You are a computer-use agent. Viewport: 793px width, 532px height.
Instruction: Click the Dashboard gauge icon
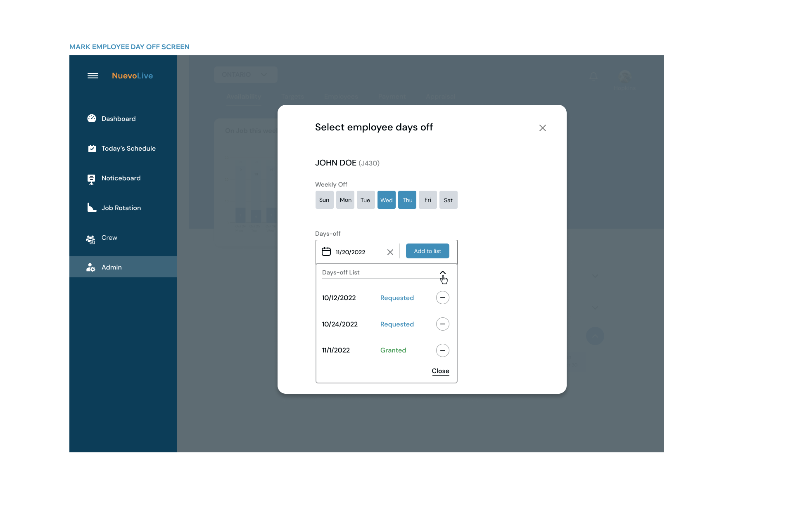tap(92, 118)
